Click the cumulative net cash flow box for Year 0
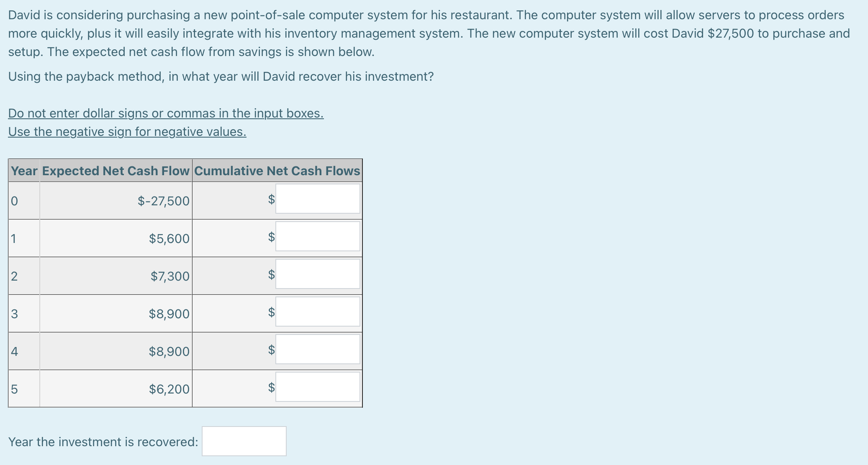This screenshot has width=868, height=465. click(x=317, y=199)
